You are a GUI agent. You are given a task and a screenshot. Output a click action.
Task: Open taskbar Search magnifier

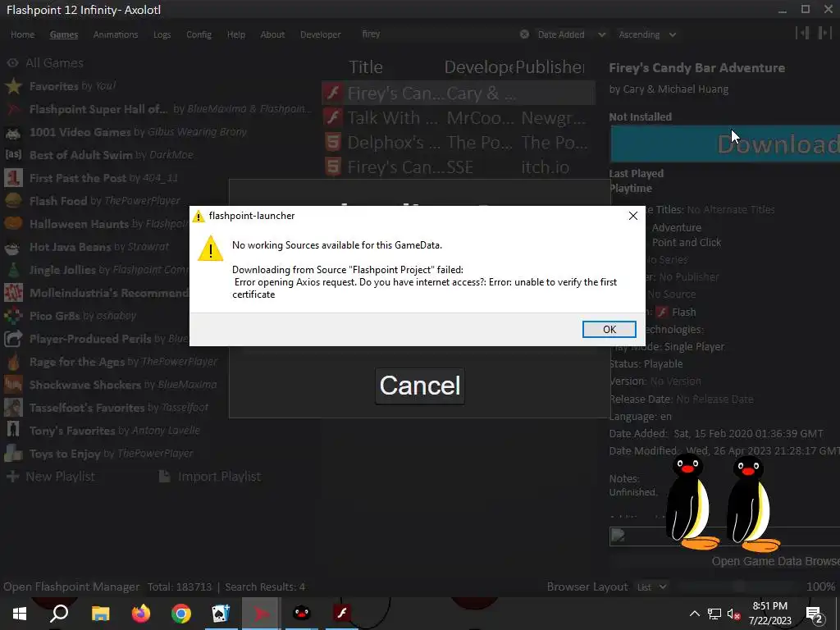59,614
